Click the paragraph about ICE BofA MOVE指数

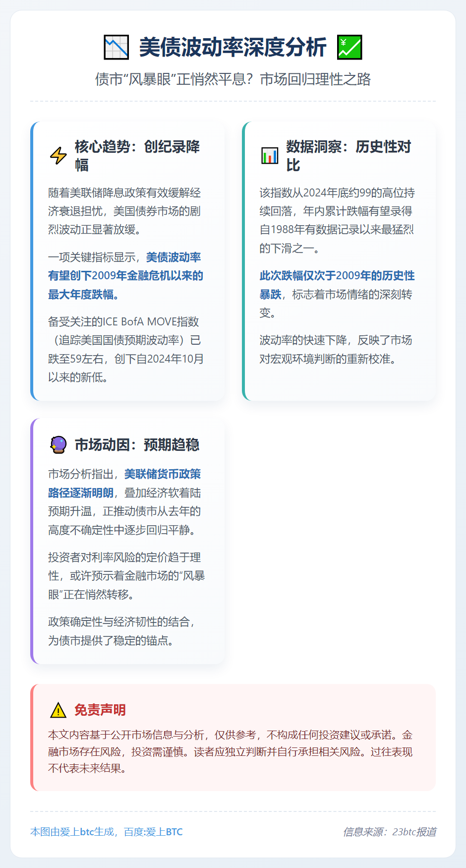pyautogui.click(x=126, y=350)
